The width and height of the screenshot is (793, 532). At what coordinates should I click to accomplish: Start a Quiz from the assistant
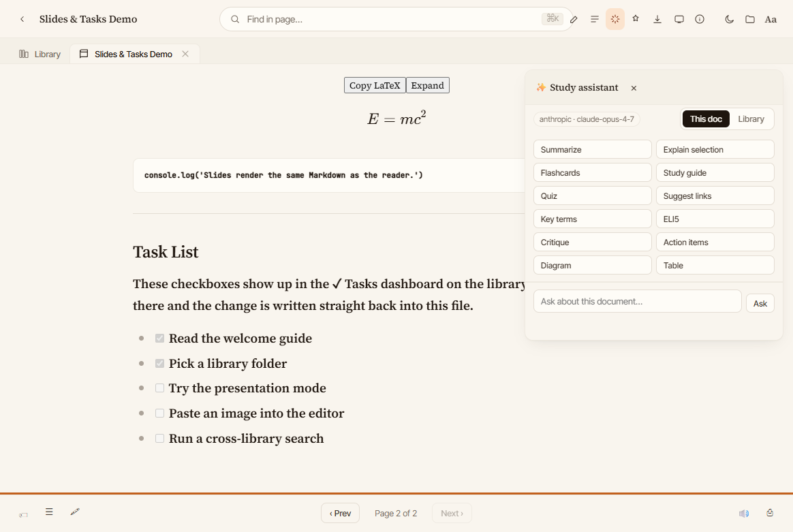[x=592, y=196]
